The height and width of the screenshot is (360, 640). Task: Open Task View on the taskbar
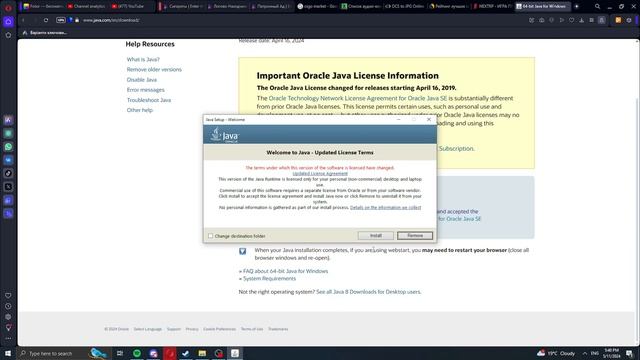[x=120, y=353]
